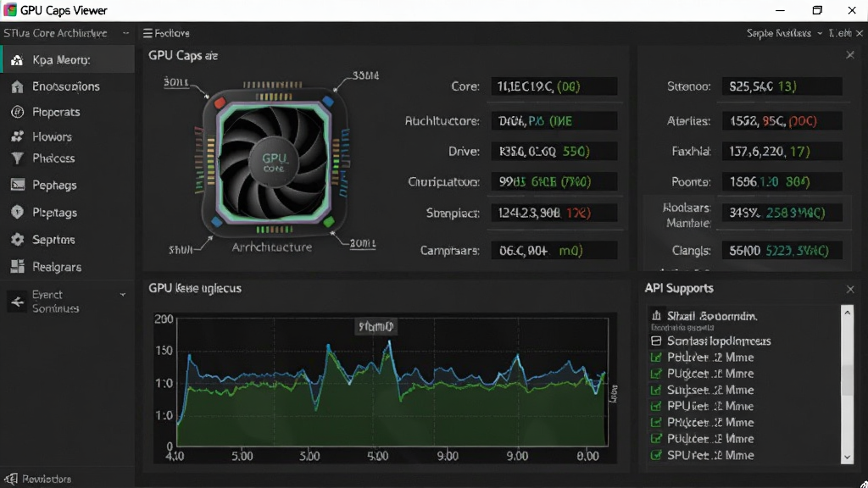Click the Clangls value field
Viewport: 868px width, 488px height.
pyautogui.click(x=782, y=250)
